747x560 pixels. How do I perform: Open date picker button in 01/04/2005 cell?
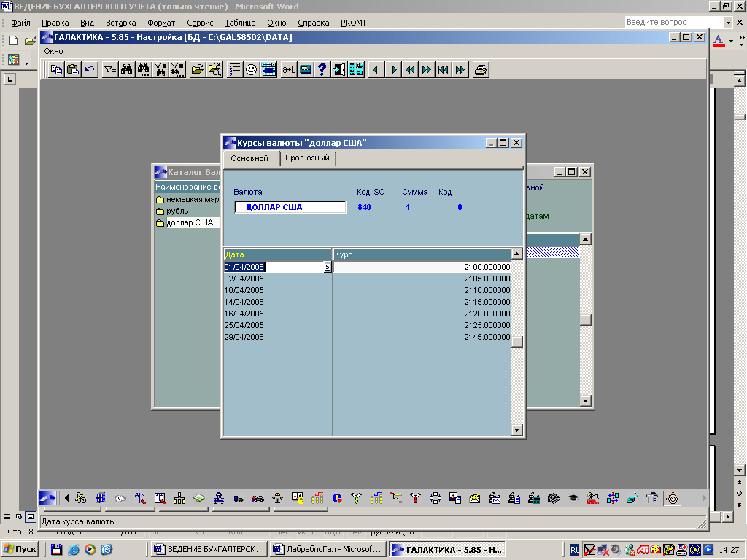[x=328, y=267]
